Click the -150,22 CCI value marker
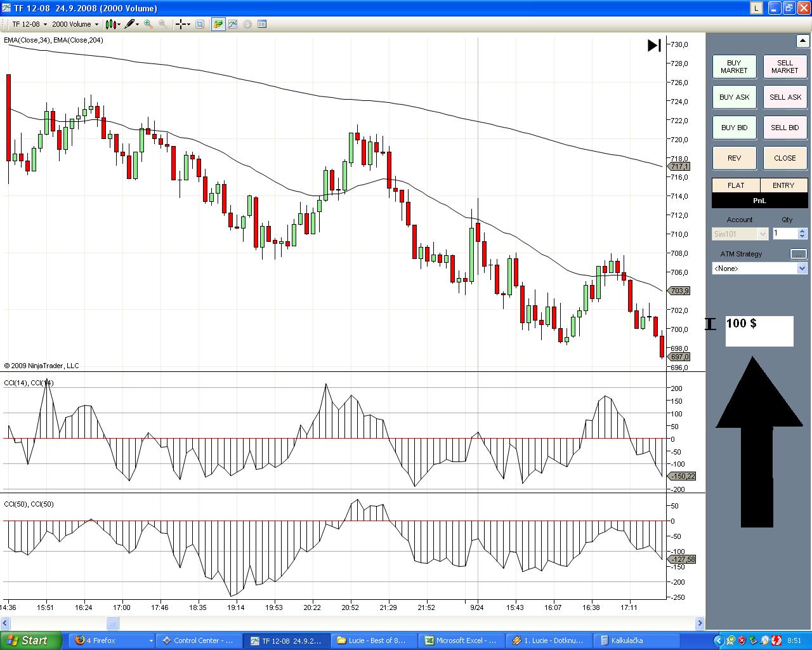The width and height of the screenshot is (812, 650). point(682,476)
